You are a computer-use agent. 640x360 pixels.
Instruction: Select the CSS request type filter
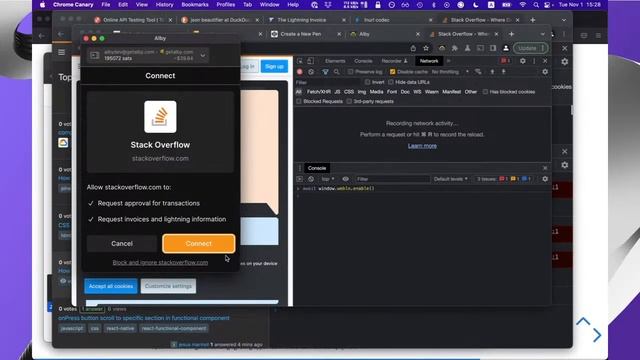(x=349, y=92)
